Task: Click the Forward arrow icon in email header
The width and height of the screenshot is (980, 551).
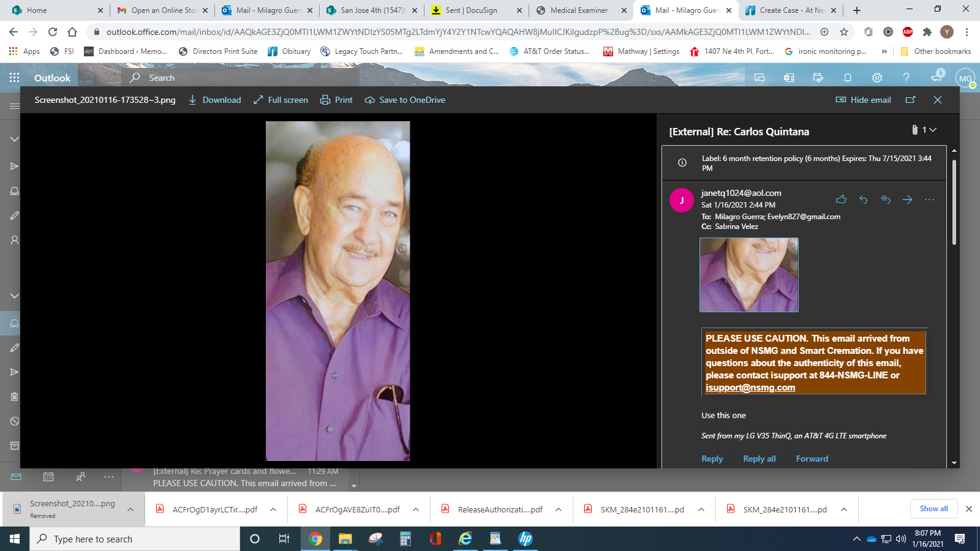Action: tap(907, 200)
